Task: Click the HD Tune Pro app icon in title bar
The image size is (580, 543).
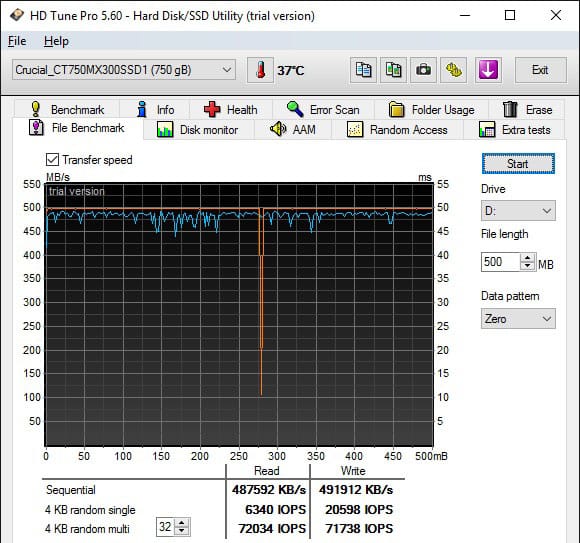Action: [x=16, y=16]
